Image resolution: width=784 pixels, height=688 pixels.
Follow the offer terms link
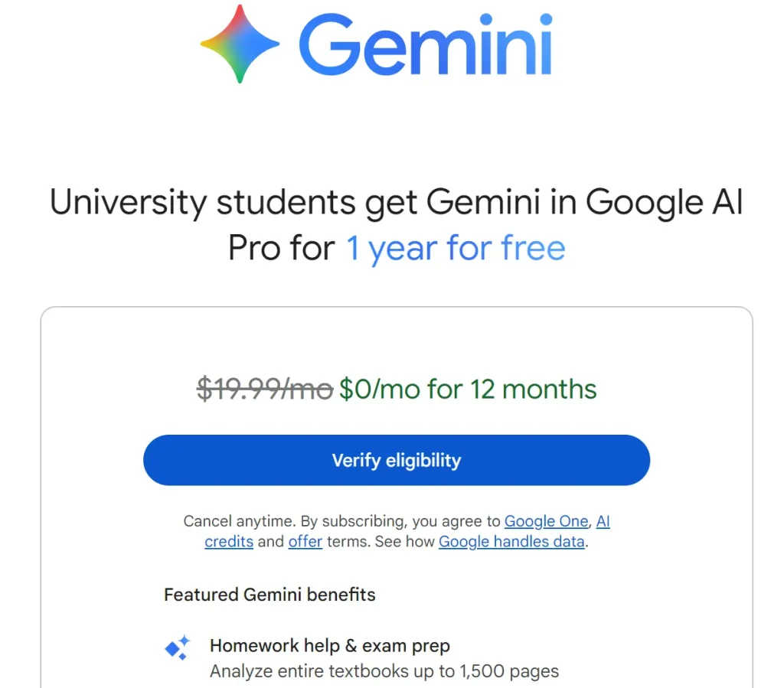click(305, 542)
